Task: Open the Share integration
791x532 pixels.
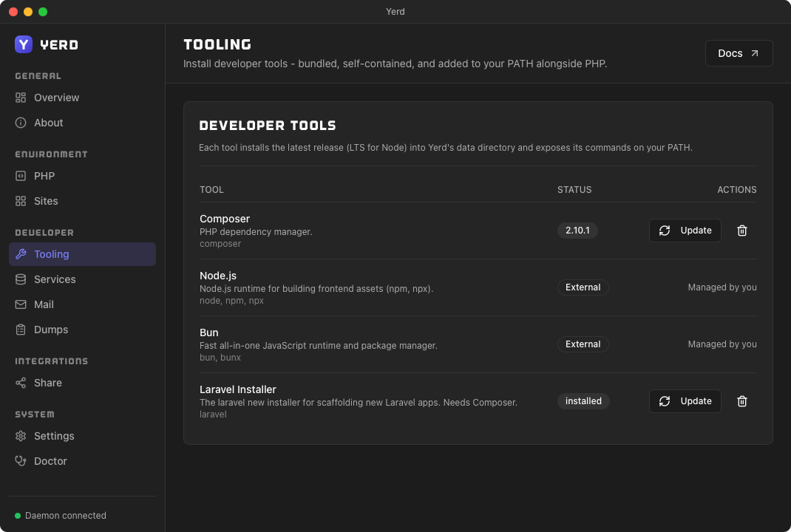Action: tap(82, 383)
